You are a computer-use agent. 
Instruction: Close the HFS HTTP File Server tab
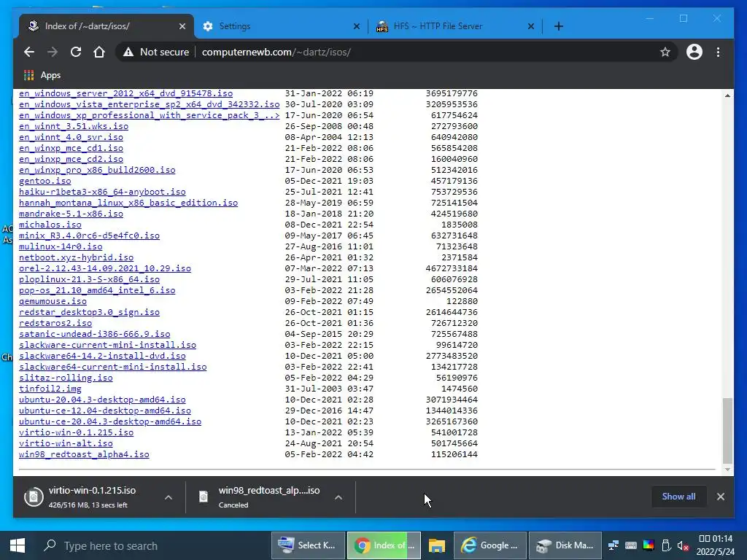(531, 26)
